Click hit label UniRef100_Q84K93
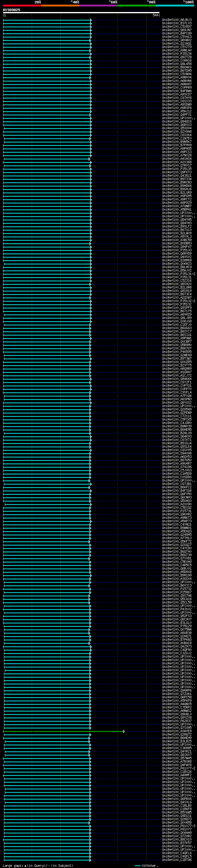The height and width of the screenshot is (868, 197). [x=176, y=436]
